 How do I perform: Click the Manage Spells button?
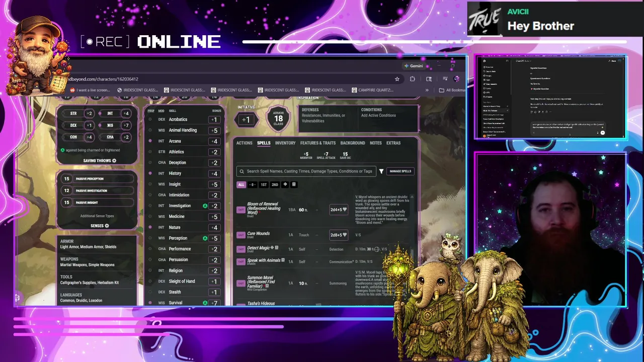point(400,171)
